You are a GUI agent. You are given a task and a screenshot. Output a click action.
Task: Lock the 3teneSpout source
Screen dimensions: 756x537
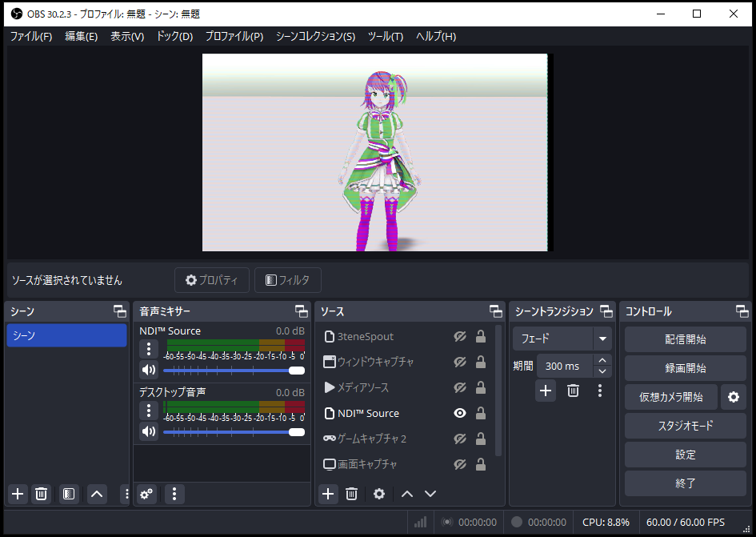[480, 336]
